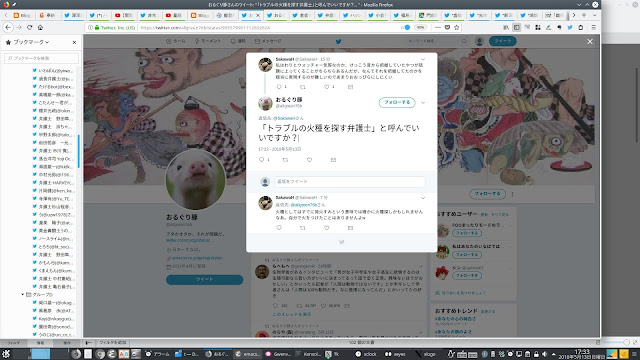This screenshot has height=360, width=640.
Task: Open page actions ellipsis in URL bar
Action: [438, 27]
